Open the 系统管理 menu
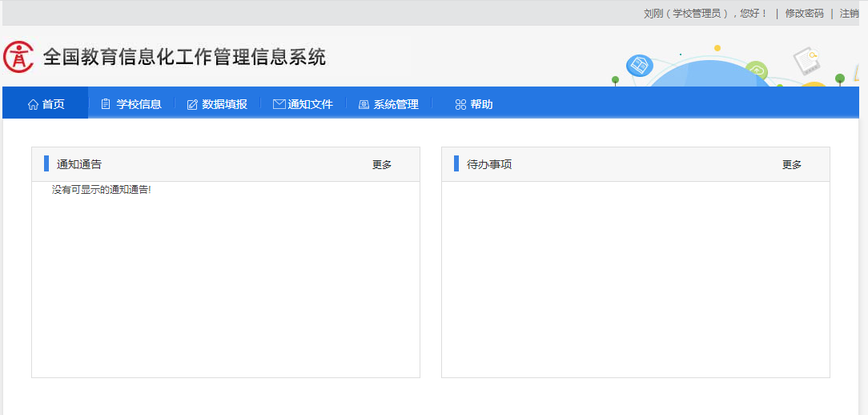 coord(389,103)
